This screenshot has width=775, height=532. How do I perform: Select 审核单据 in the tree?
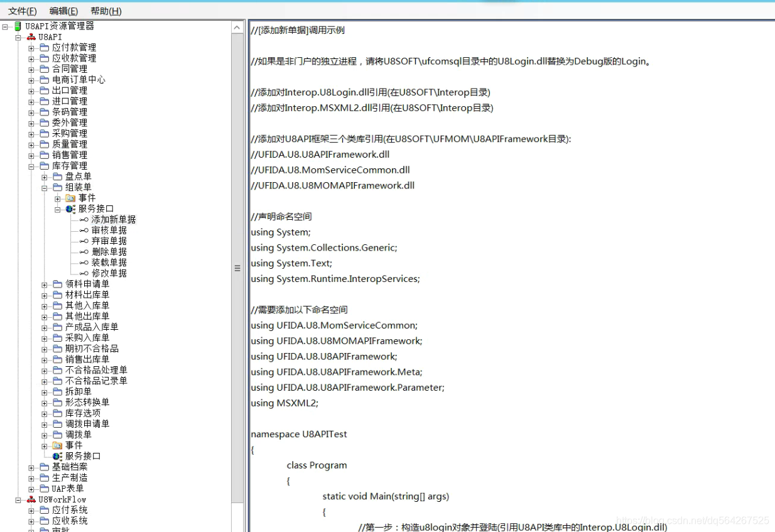pyautogui.click(x=109, y=231)
